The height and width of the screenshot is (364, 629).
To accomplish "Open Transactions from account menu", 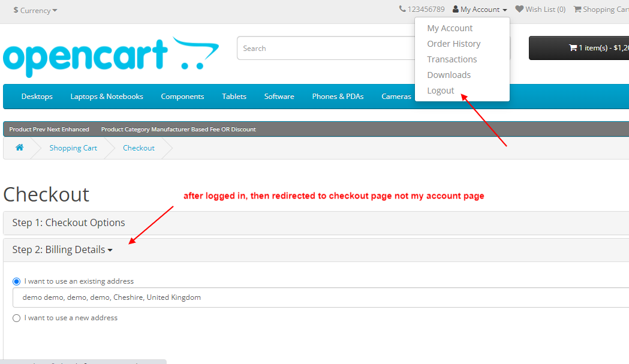I will point(452,59).
